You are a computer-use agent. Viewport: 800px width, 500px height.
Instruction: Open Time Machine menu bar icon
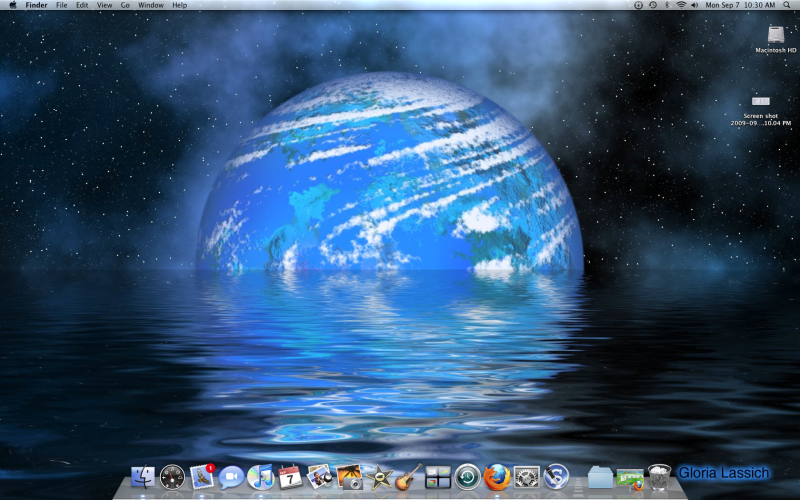pyautogui.click(x=653, y=5)
